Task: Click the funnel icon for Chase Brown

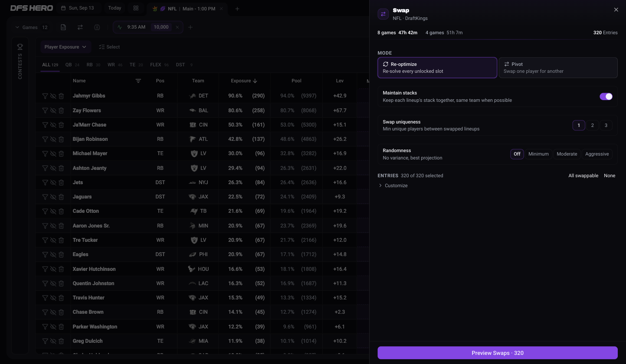Action: [45, 312]
